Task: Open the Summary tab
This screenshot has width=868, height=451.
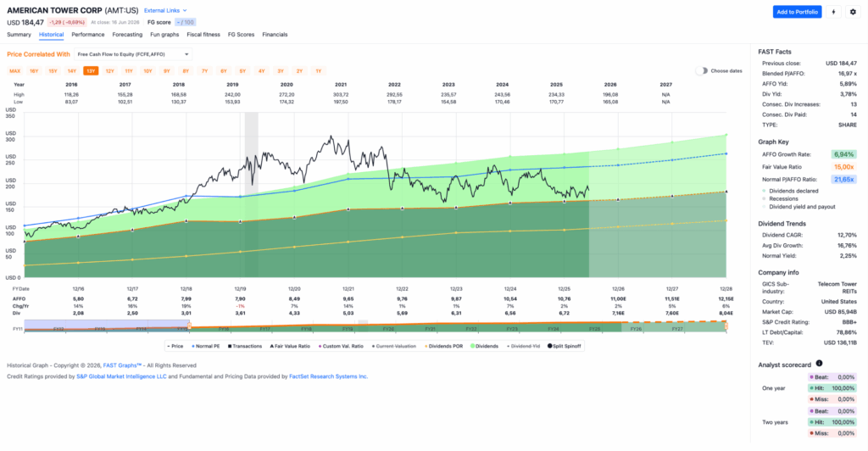Action: [x=19, y=34]
